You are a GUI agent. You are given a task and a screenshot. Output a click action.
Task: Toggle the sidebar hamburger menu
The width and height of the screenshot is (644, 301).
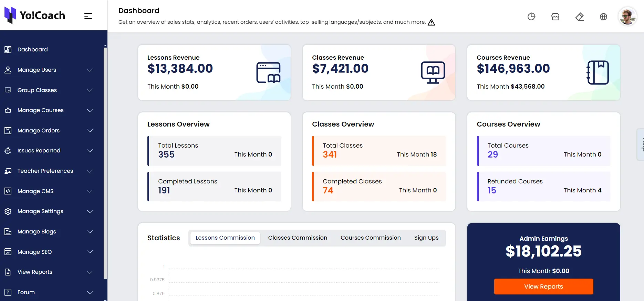tap(88, 16)
